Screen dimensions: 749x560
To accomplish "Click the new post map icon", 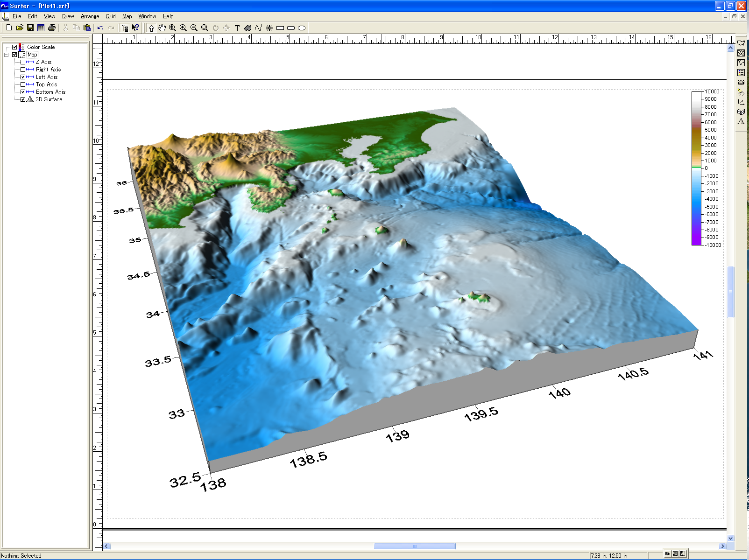I will pos(741,63).
